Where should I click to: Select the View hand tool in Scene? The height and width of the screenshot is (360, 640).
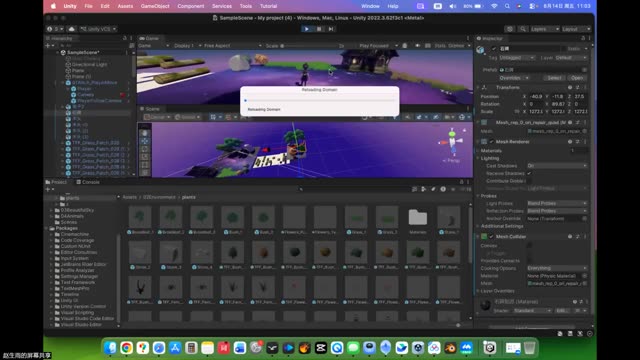click(x=144, y=133)
